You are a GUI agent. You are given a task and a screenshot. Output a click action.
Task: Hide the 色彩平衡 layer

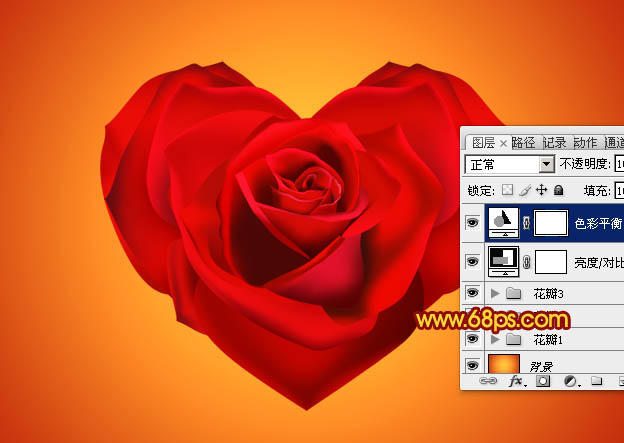click(472, 223)
